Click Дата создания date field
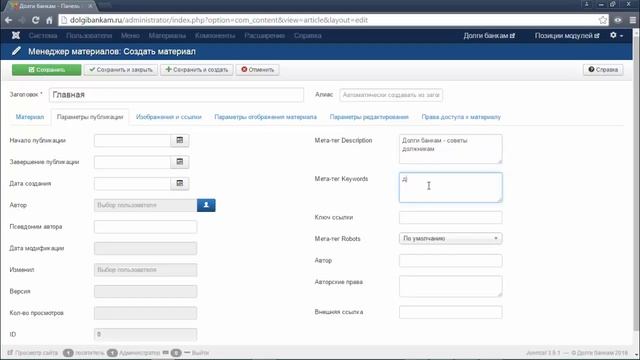The width and height of the screenshot is (640, 360). 132,183
